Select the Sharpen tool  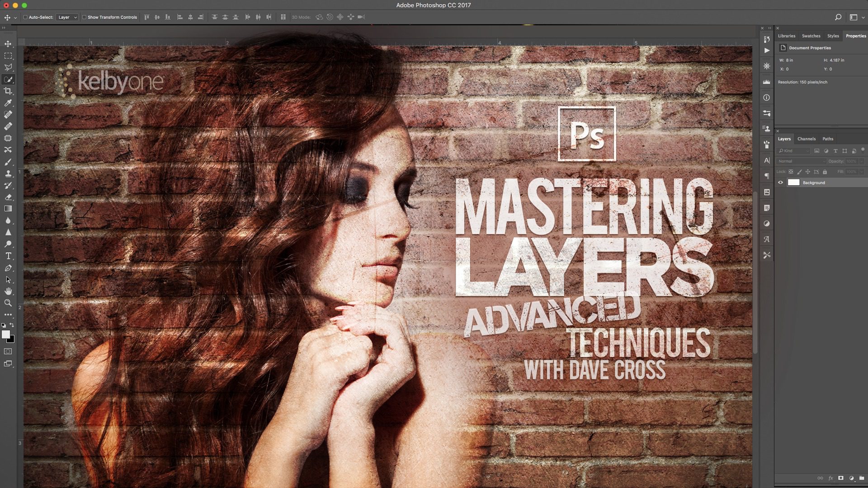8,232
